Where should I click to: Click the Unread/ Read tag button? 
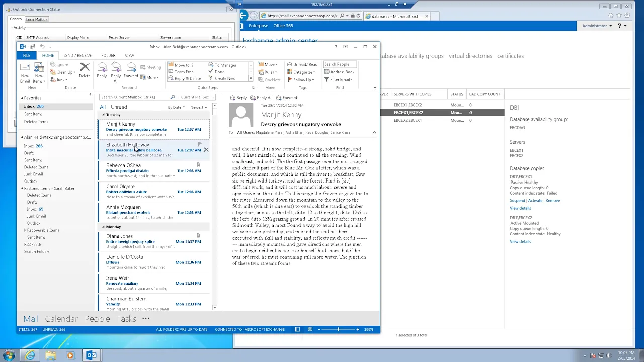pyautogui.click(x=302, y=64)
